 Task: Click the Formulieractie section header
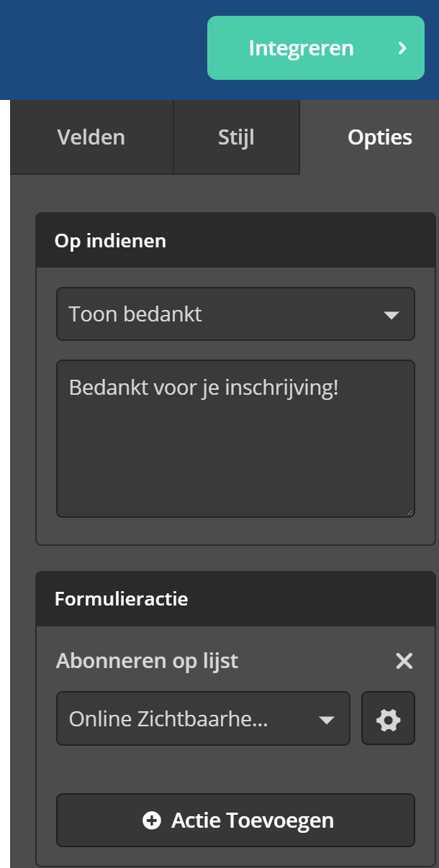click(x=235, y=598)
